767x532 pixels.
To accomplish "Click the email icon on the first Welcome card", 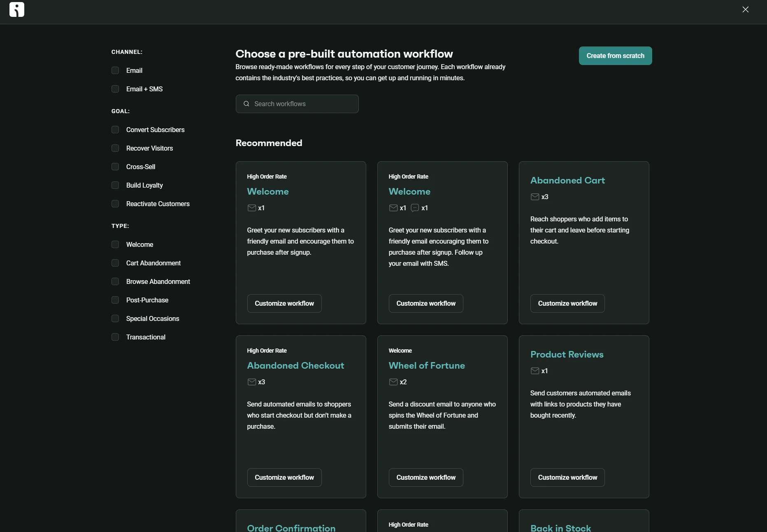I will 251,208.
